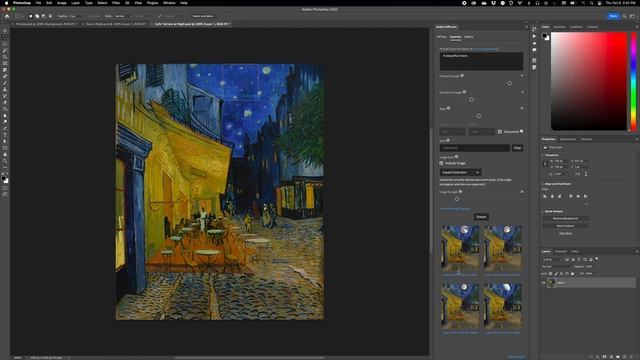Collapse the Transform section
640x360 pixels.
point(543,155)
